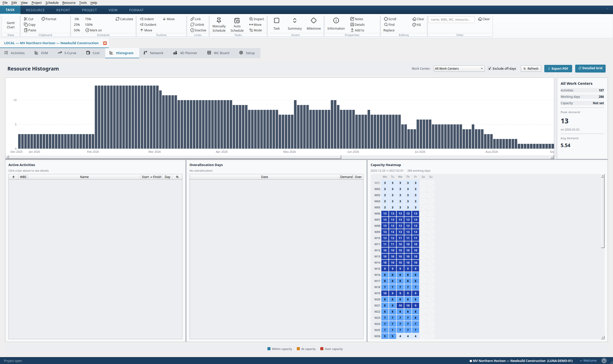Open the Find tool
This screenshot has height=364, width=613.
389,25
